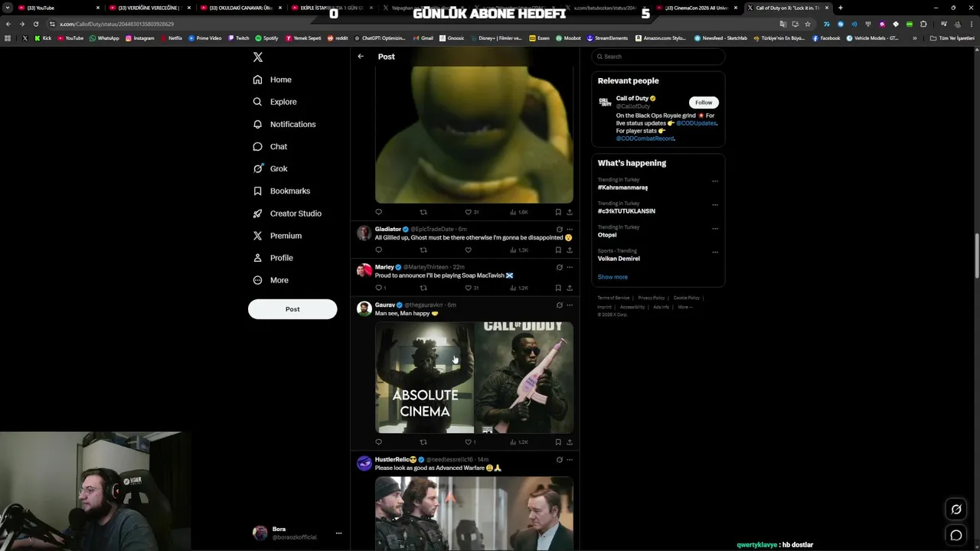Open Home in the X sidebar
Viewport: 980px width, 551px height.
click(x=273, y=80)
